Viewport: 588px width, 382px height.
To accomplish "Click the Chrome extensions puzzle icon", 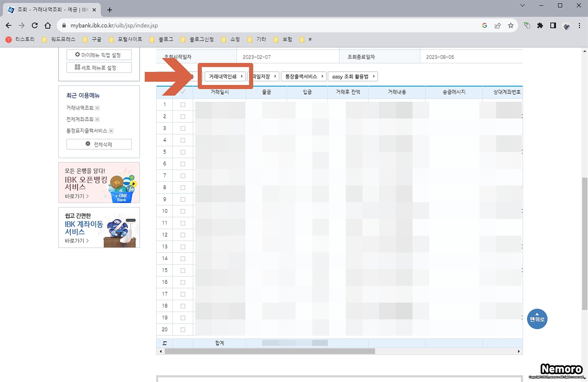I will pyautogui.click(x=540, y=26).
